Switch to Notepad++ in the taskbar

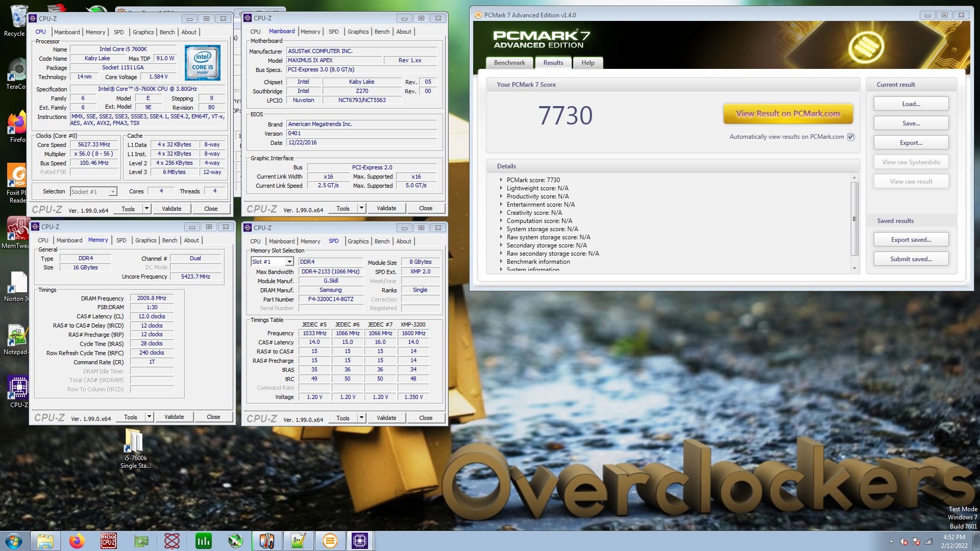299,541
